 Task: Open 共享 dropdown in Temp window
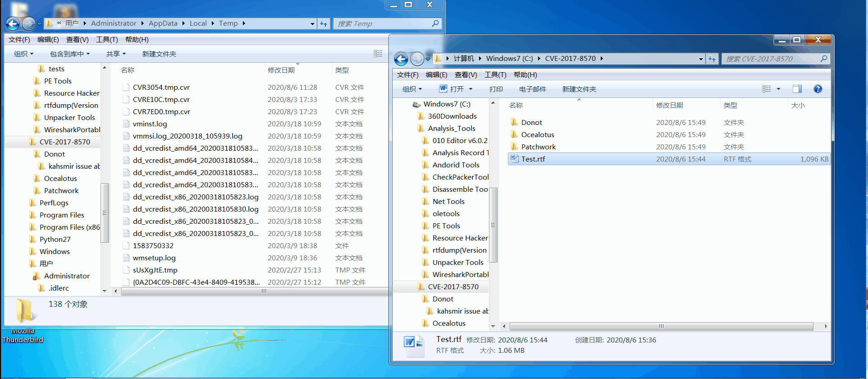116,54
